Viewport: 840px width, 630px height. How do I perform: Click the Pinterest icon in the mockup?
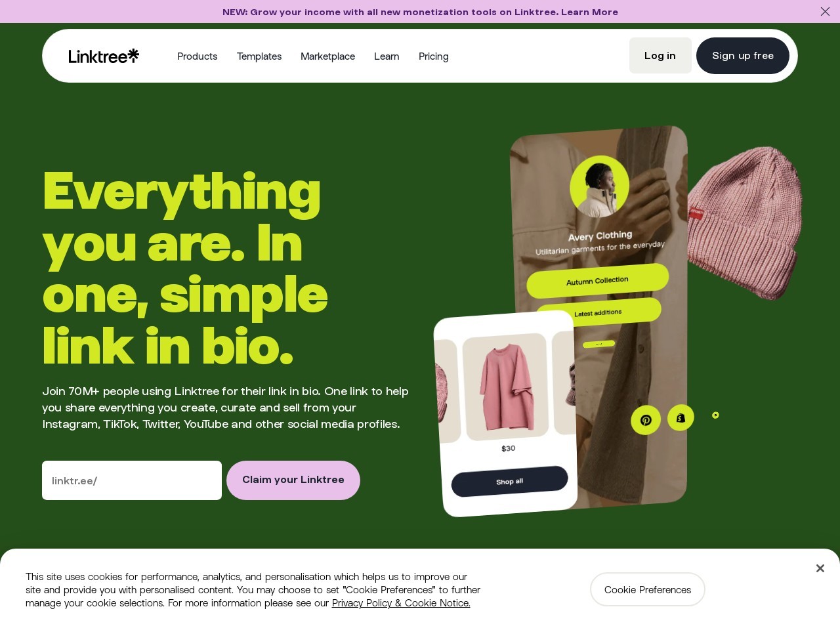click(x=646, y=420)
